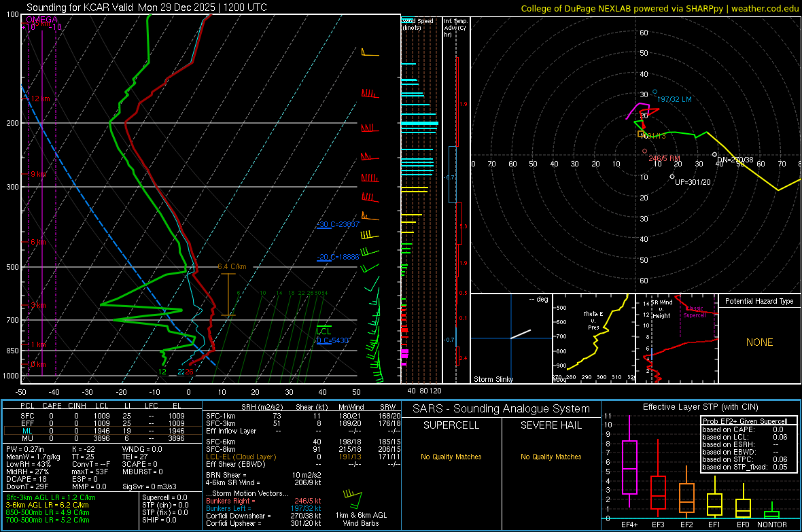802x532 pixels.
Task: Click the white storm slinky line
Action: pyautogui.click(x=521, y=334)
